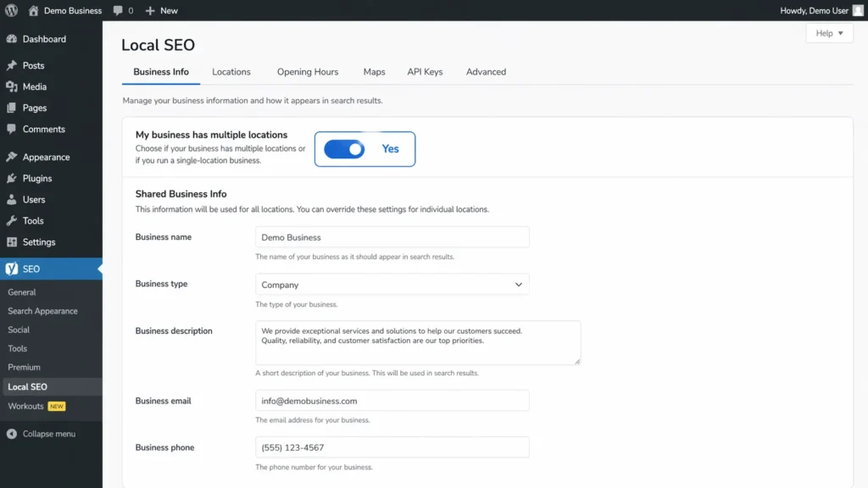Open the Opening Hours tab
Screen dimensions: 868x488
click(307, 72)
